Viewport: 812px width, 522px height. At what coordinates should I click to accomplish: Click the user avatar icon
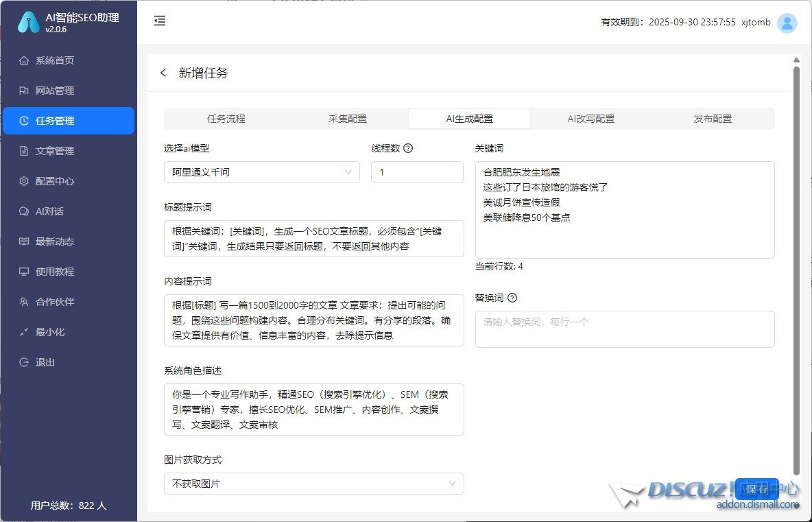[787, 23]
